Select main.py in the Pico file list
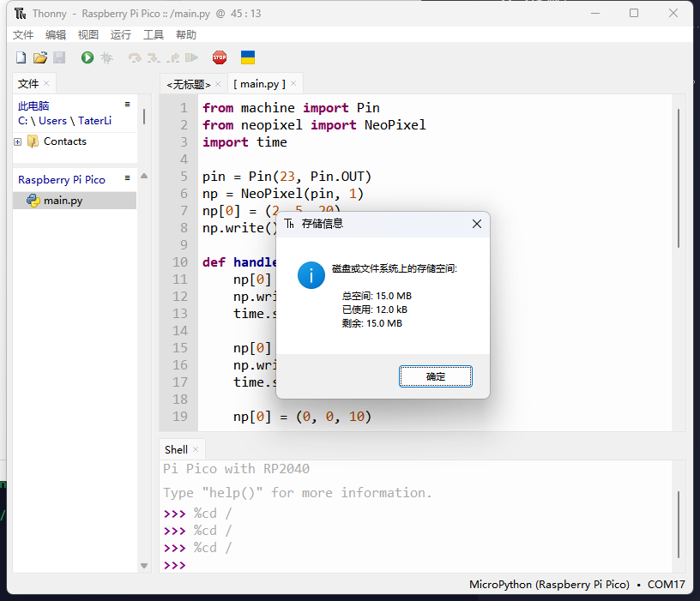 [x=75, y=201]
